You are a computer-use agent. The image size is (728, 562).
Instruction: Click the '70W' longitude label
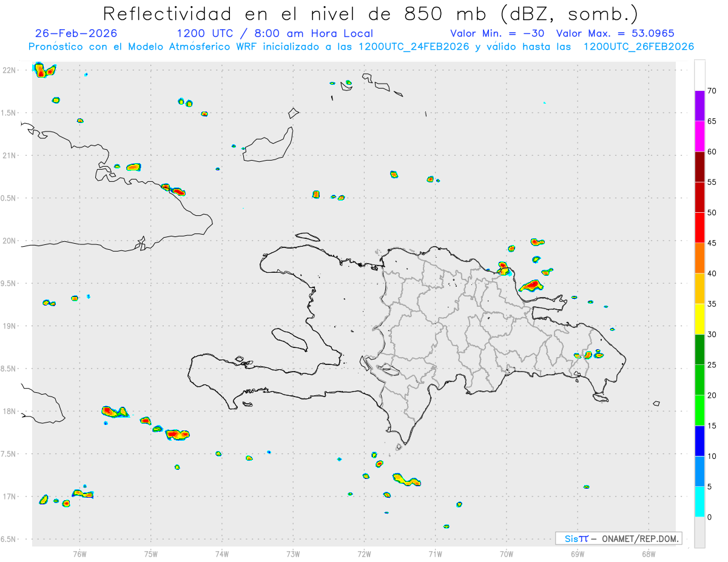507,554
